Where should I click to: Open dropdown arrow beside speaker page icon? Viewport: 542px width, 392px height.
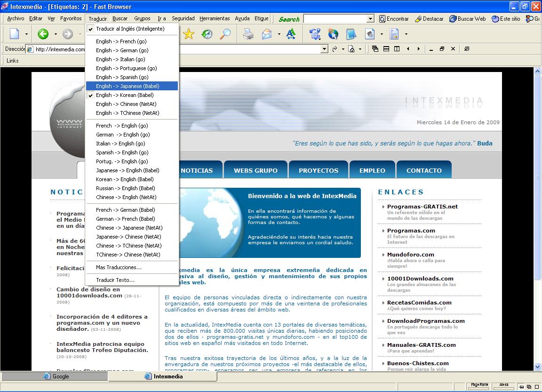coord(382,34)
